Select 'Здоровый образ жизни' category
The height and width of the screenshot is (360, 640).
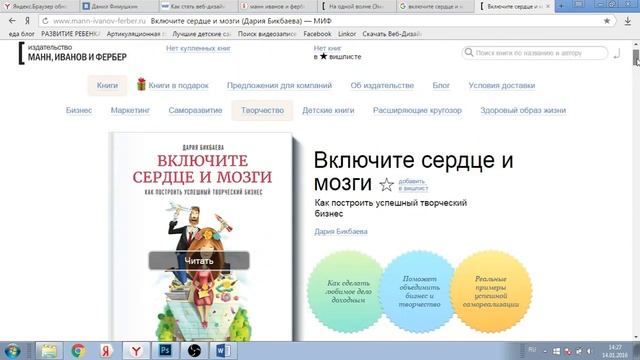[523, 110]
